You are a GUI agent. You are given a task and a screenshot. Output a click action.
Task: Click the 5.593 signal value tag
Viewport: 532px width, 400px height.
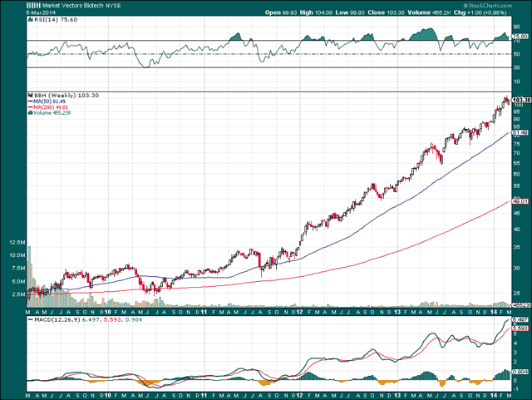[x=520, y=328]
